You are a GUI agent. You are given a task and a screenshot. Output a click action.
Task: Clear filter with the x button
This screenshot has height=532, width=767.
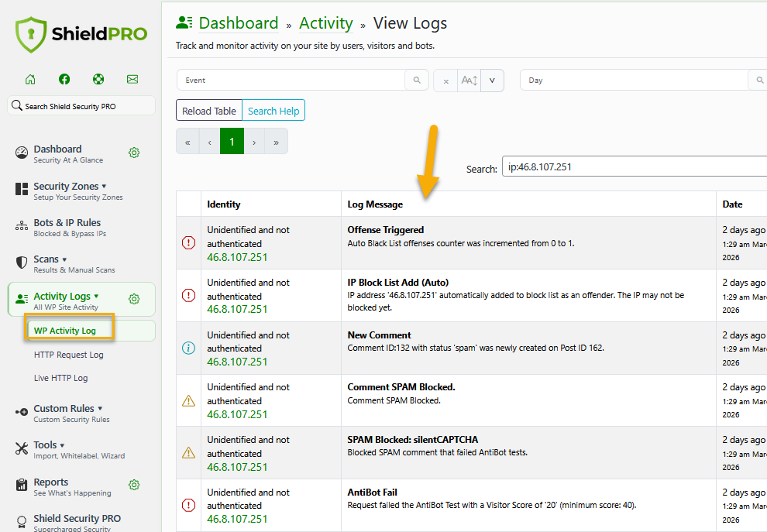(445, 81)
